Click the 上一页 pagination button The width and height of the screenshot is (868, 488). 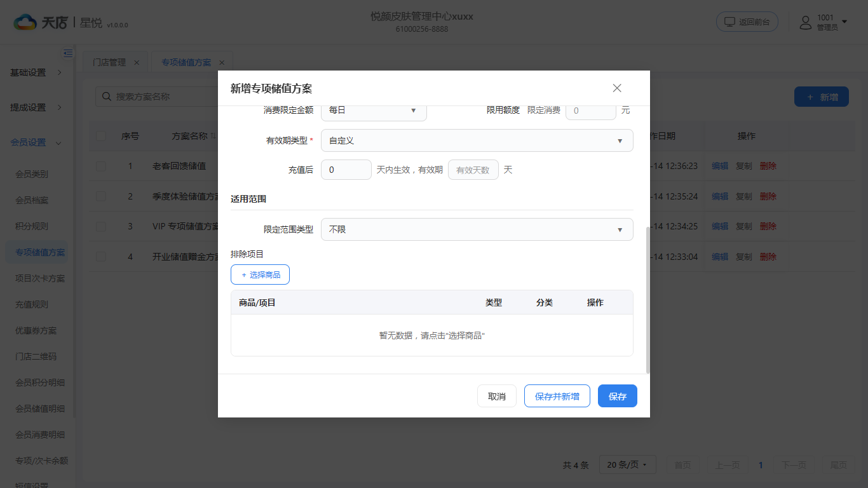[x=727, y=465]
